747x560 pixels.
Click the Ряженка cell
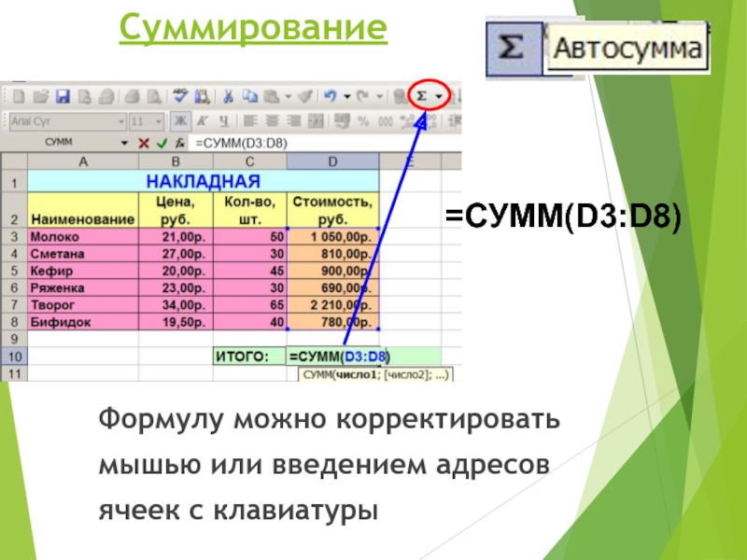(x=83, y=288)
